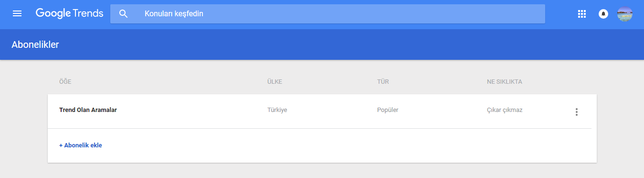Click the Google Trends logo
Image resolution: width=644 pixels, height=178 pixels.
(69, 14)
